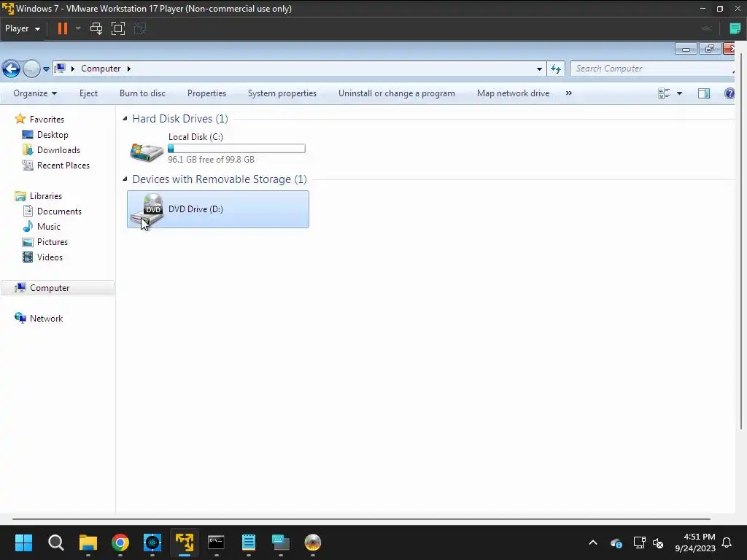Open File Explorer from taskbar

pyautogui.click(x=88, y=542)
